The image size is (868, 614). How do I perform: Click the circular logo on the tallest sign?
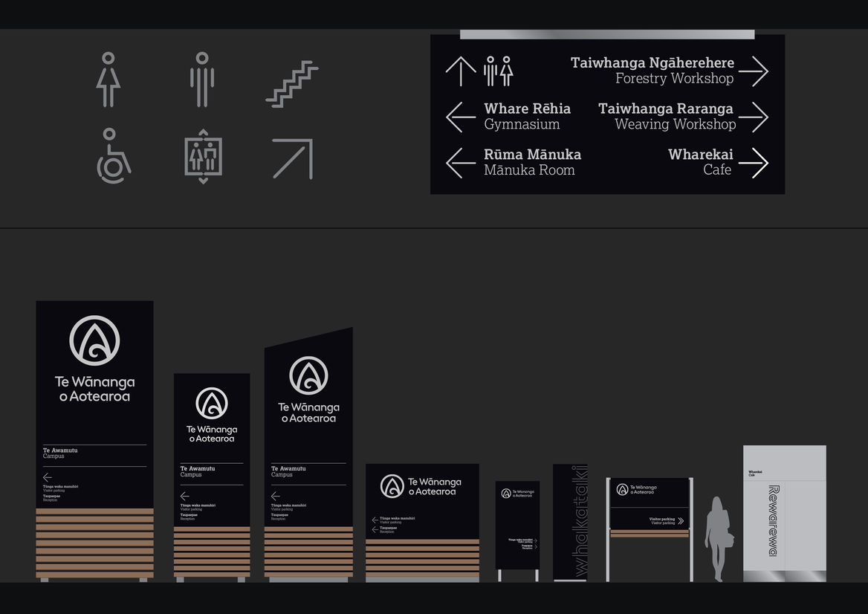94,340
